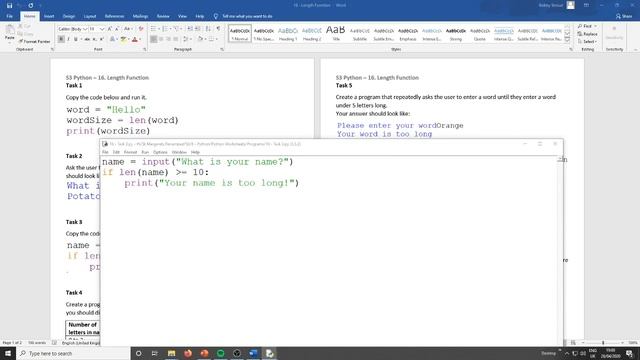Click the Decrease Indent icon
The image size is (640, 360).
[x=190, y=29]
